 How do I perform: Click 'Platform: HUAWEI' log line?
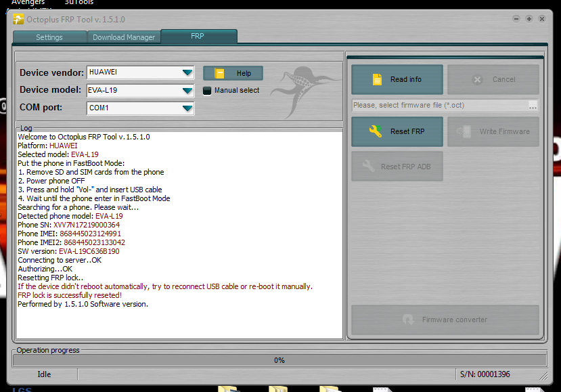[47, 146]
